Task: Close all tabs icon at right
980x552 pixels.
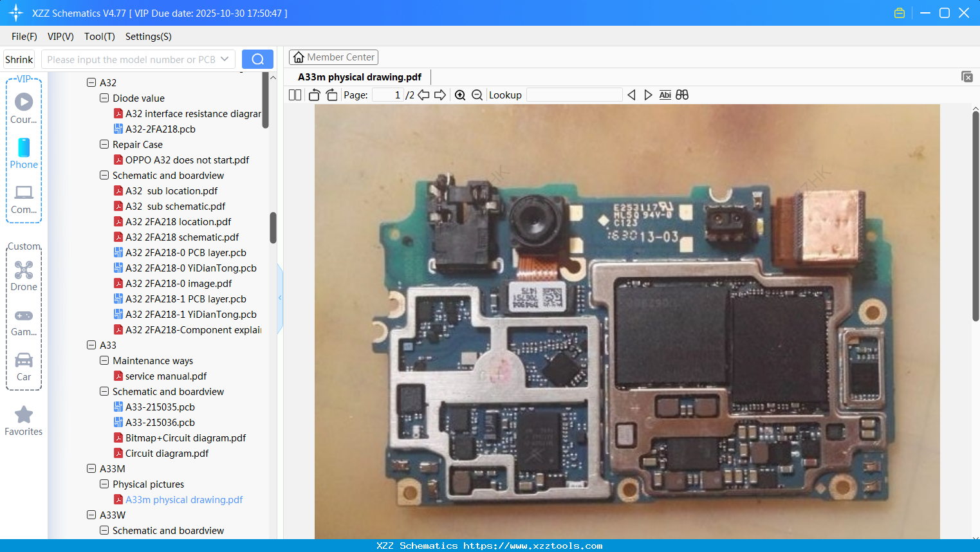Action: point(967,77)
